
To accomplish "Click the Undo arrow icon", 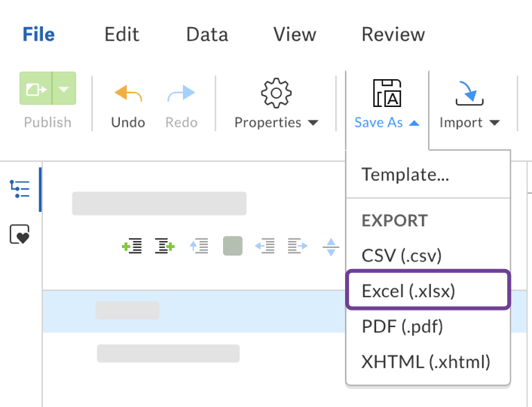I will [128, 93].
